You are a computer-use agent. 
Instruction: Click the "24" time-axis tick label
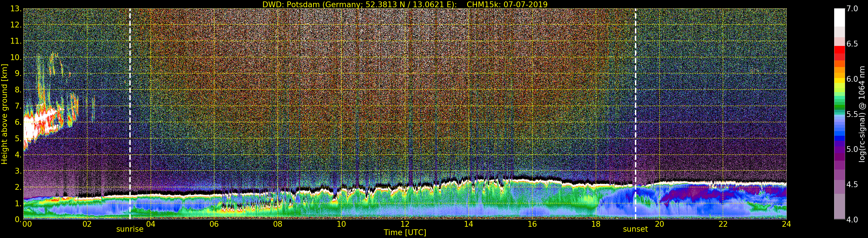pos(786,224)
